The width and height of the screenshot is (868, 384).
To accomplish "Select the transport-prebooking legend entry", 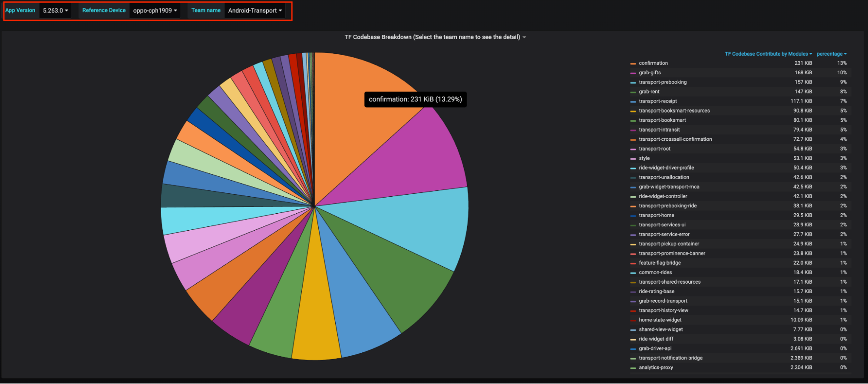I will pos(663,82).
